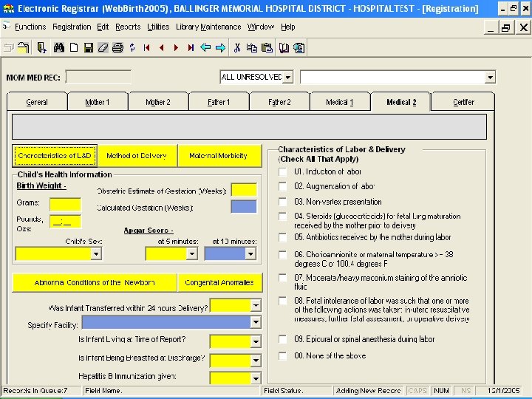Click the Grams birth weight field
The width and height of the screenshot is (532, 399).
tap(66, 205)
